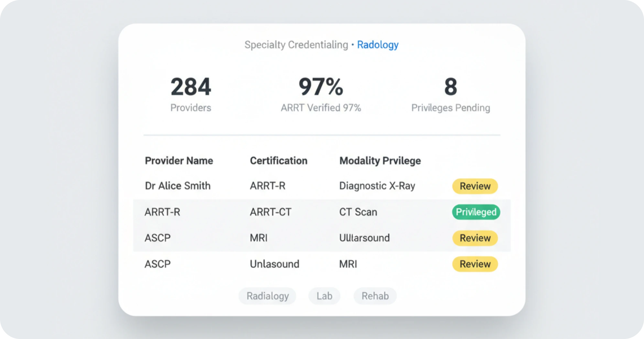Click Review badge on the Unlasound row
644x339 pixels.
coord(475,264)
